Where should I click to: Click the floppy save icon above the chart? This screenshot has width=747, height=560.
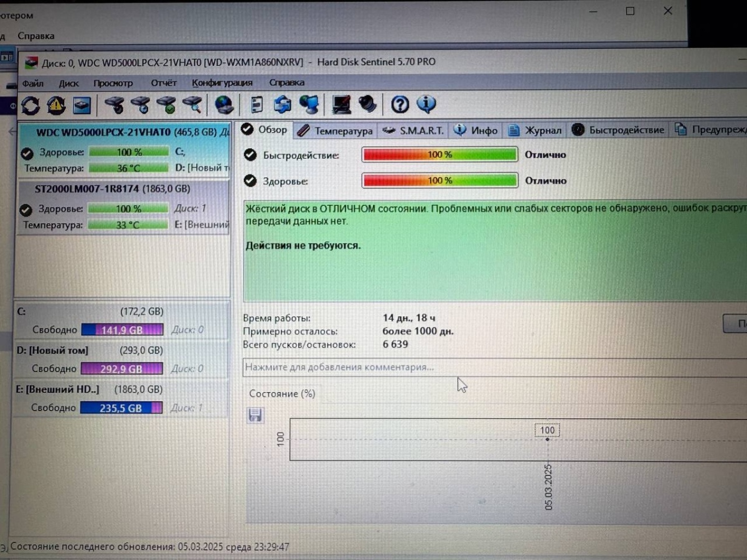click(x=256, y=415)
